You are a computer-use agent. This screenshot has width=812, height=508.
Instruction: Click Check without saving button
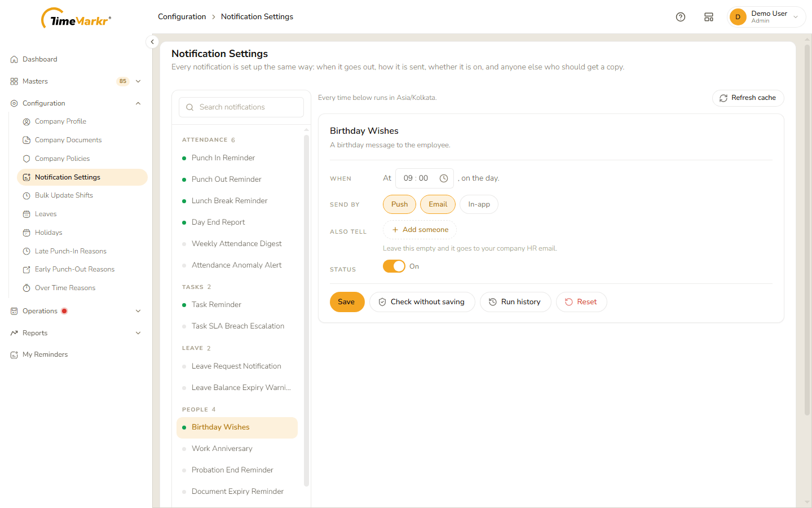[422, 302]
